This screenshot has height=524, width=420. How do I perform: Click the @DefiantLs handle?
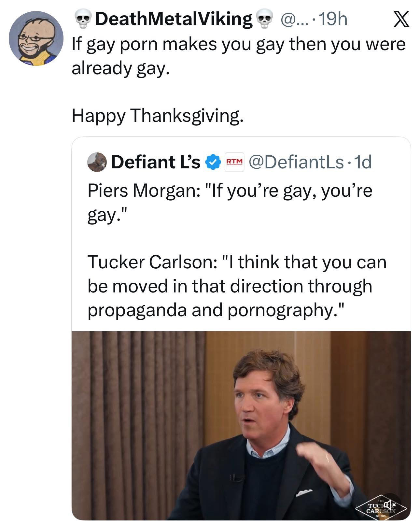coord(296,163)
